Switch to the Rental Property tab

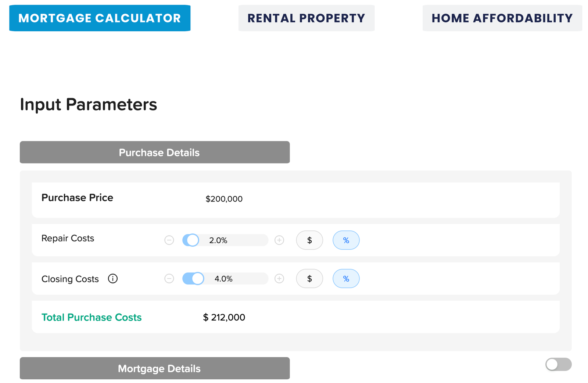[306, 18]
